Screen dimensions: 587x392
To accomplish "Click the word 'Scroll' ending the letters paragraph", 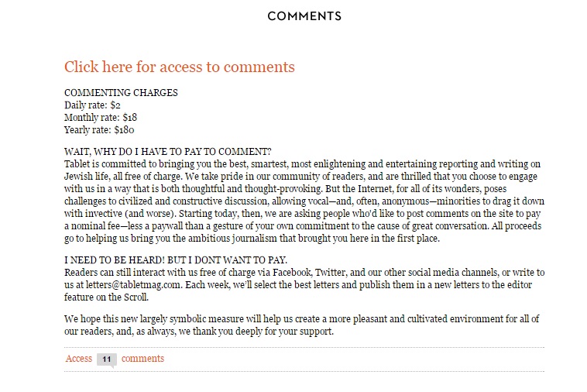I will coord(136,297).
